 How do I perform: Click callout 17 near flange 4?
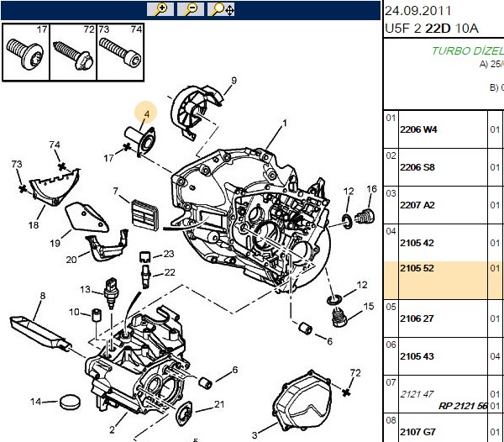click(x=108, y=158)
